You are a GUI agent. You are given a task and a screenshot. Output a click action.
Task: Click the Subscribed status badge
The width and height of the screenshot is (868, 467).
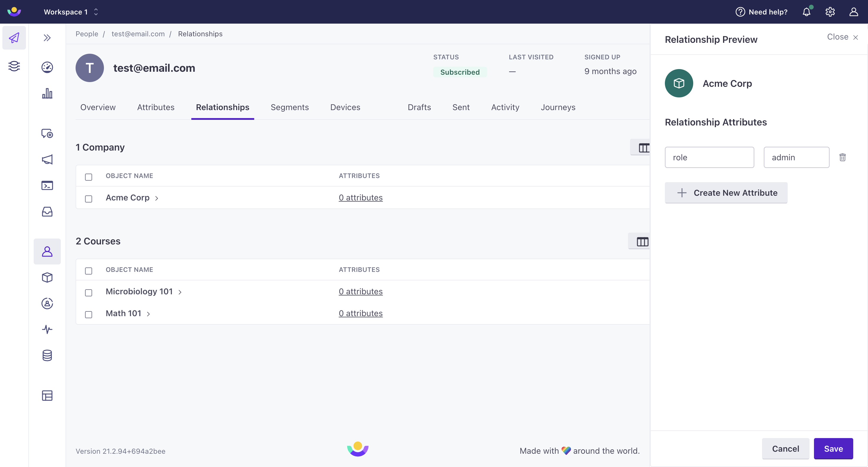coord(460,72)
